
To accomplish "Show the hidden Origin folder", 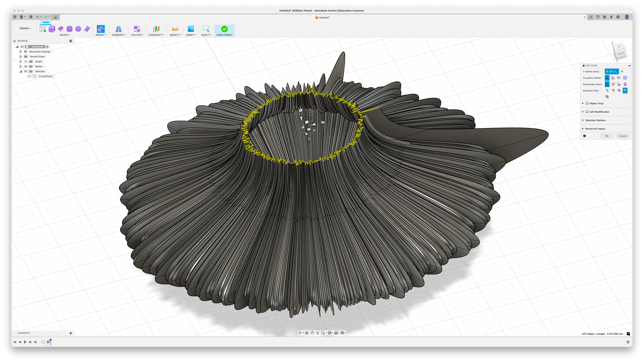I will 25,61.
